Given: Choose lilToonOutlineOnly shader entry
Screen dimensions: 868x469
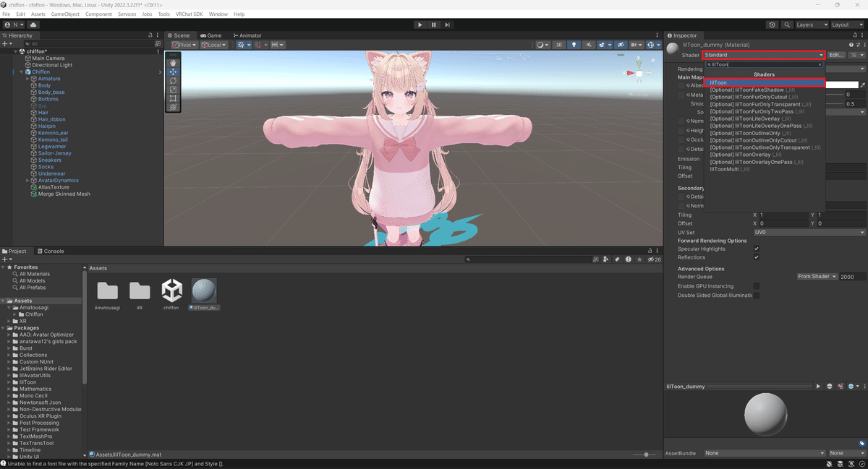Looking at the screenshot, I should tap(765, 133).
